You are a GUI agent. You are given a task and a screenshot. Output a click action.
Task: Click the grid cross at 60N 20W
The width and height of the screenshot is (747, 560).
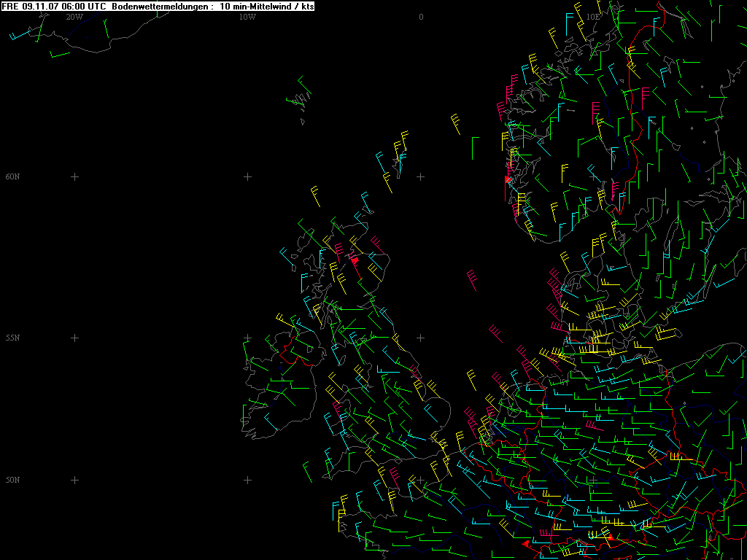tap(74, 176)
